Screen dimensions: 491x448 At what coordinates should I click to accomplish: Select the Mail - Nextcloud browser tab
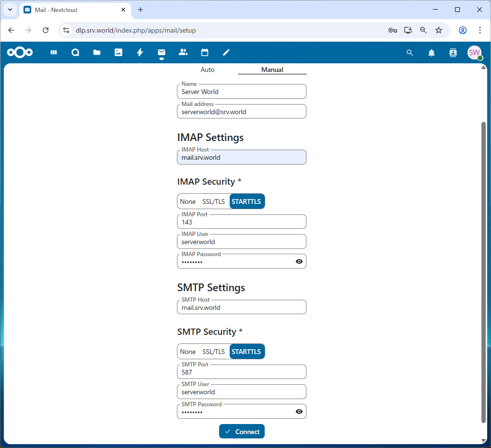pyautogui.click(x=75, y=10)
